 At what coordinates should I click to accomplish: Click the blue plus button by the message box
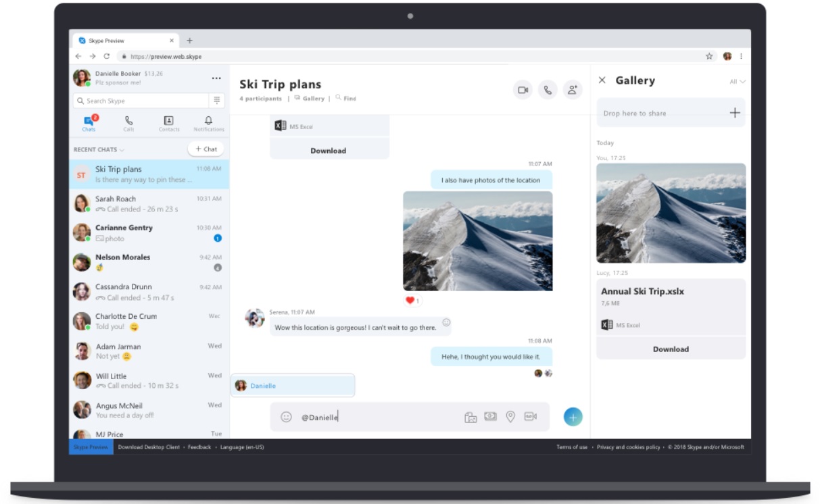[573, 417]
